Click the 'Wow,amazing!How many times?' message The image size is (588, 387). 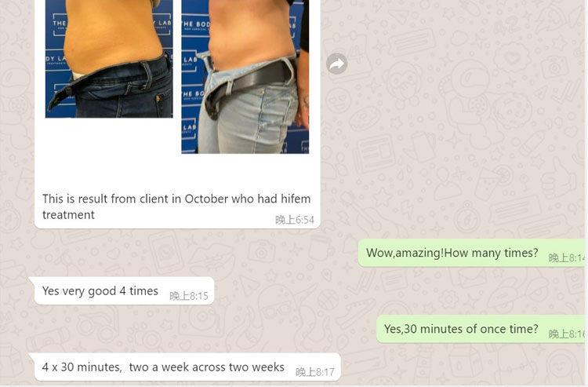tap(452, 253)
